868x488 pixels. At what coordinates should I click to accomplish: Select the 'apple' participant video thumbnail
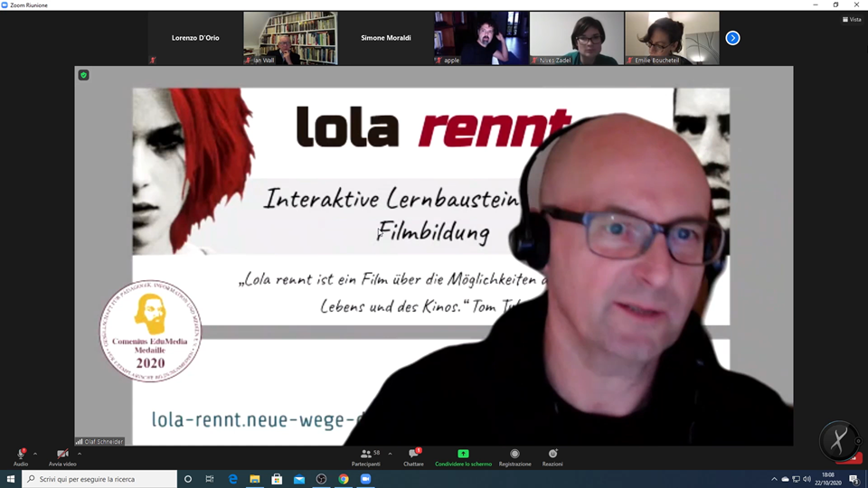(481, 38)
